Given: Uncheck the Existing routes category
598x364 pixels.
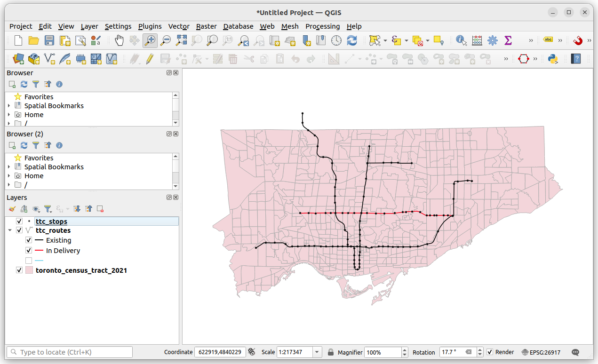Looking at the screenshot, I should point(28,240).
